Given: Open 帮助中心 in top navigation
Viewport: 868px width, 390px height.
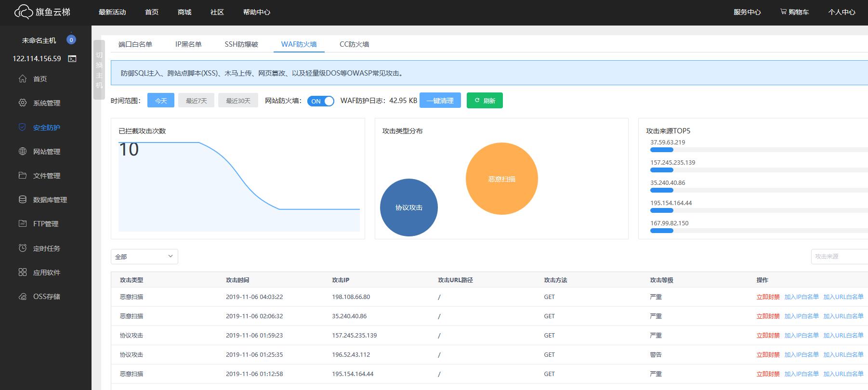Looking at the screenshot, I should point(257,12).
